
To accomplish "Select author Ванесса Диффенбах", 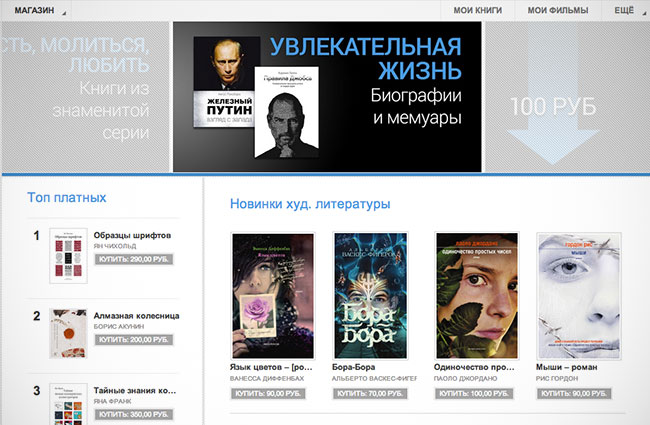I will click(267, 378).
